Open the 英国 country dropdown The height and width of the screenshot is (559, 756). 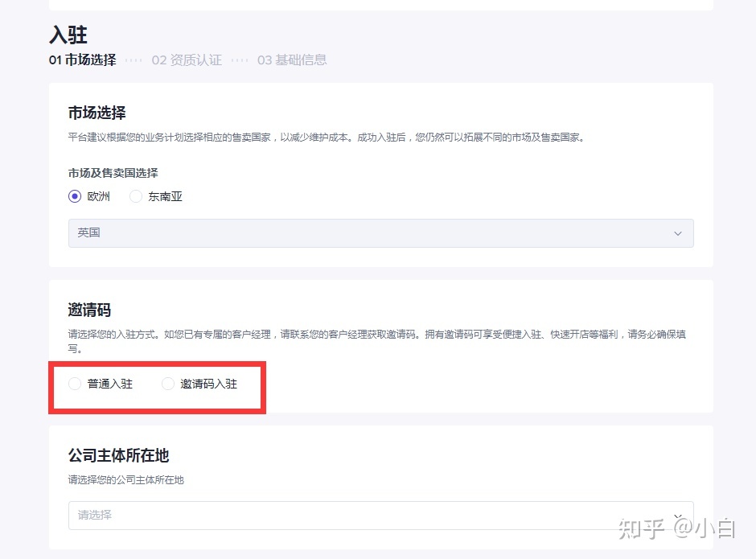pos(381,233)
